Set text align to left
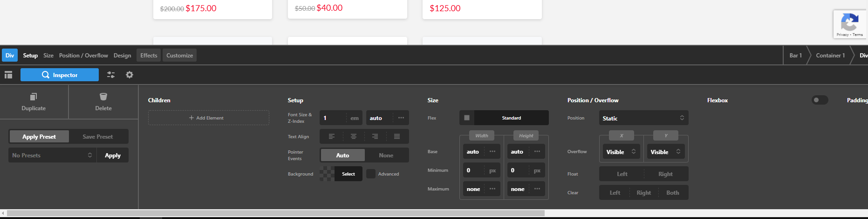Viewport: 868px width, 219px height. [x=332, y=136]
